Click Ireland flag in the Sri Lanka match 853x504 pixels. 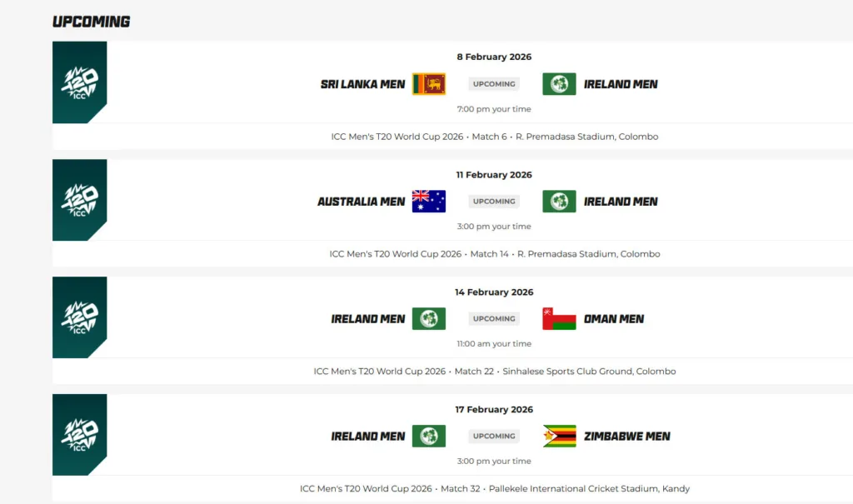pyautogui.click(x=559, y=84)
